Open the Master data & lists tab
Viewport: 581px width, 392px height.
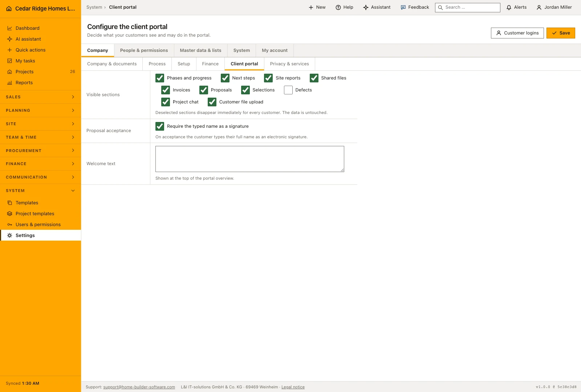tap(200, 50)
